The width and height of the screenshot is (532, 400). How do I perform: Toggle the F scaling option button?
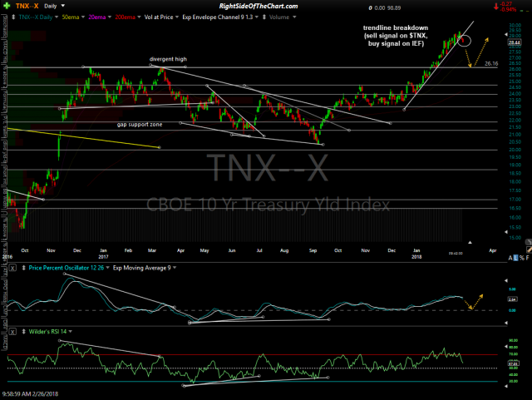[x=527, y=258]
